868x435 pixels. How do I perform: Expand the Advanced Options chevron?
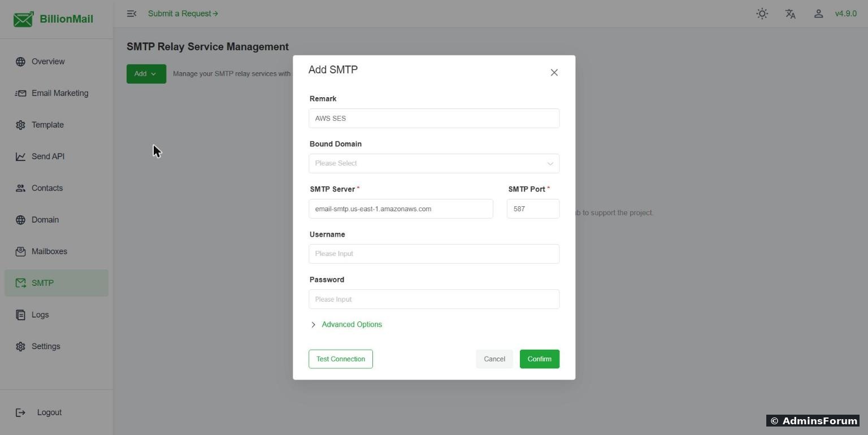pyautogui.click(x=314, y=325)
